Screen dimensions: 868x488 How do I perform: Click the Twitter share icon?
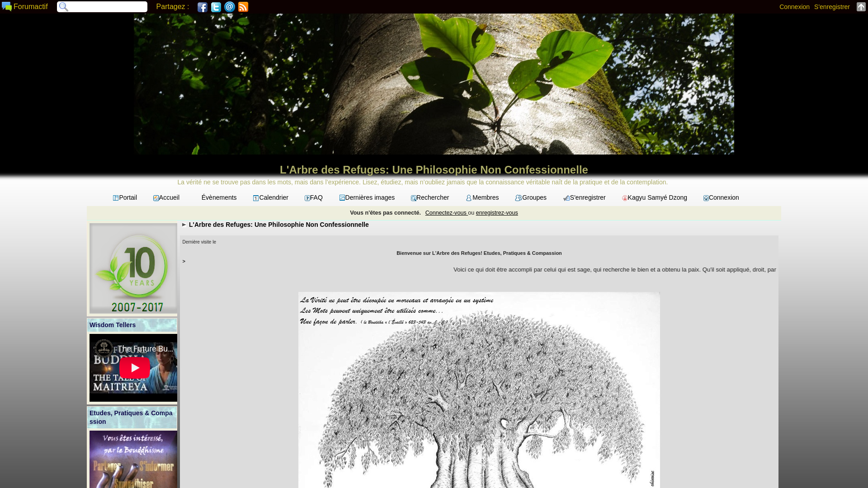tap(216, 7)
